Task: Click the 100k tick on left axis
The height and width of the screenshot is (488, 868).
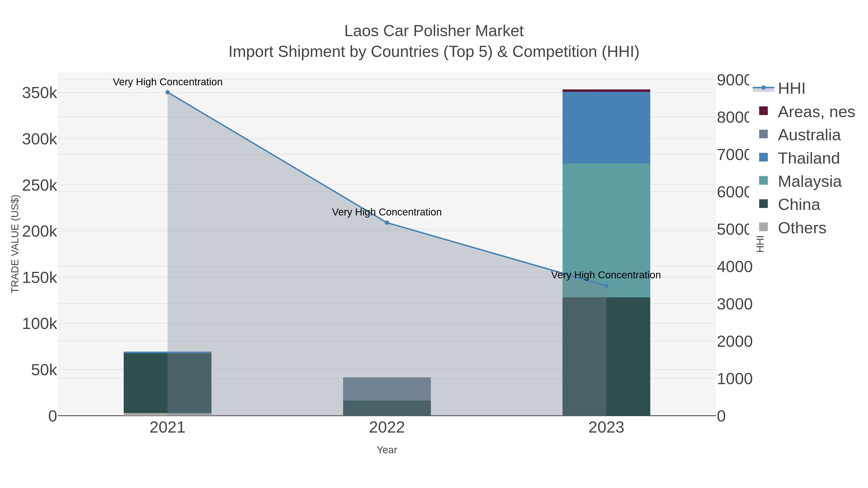Action: click(x=40, y=324)
